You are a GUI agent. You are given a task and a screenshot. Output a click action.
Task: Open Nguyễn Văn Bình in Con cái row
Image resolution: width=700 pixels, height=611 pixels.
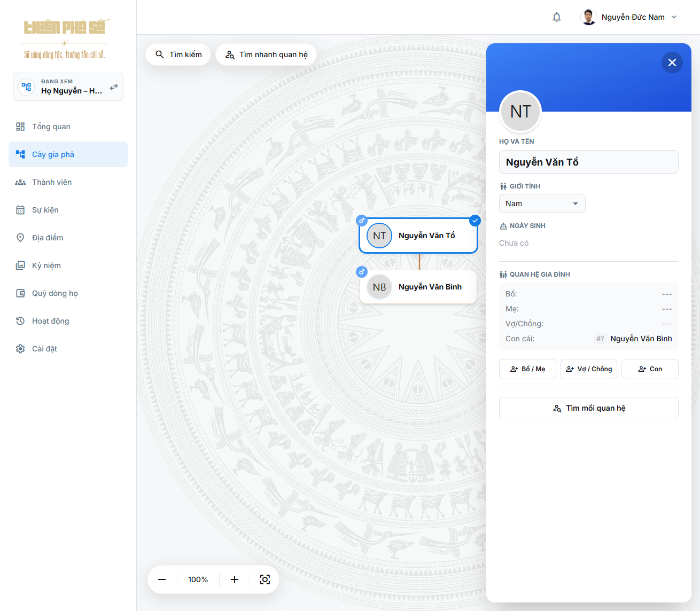coord(641,339)
